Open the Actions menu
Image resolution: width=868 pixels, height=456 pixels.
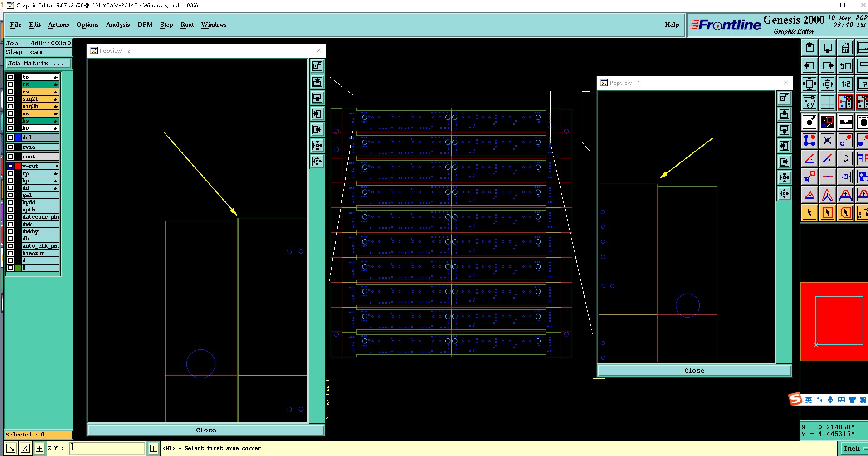[59, 25]
